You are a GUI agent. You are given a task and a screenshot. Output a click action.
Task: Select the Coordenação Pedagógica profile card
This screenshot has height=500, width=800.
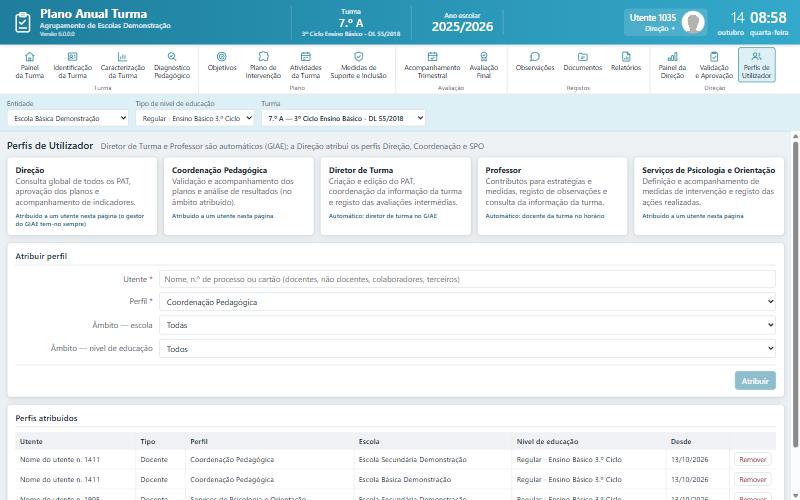[239, 196]
